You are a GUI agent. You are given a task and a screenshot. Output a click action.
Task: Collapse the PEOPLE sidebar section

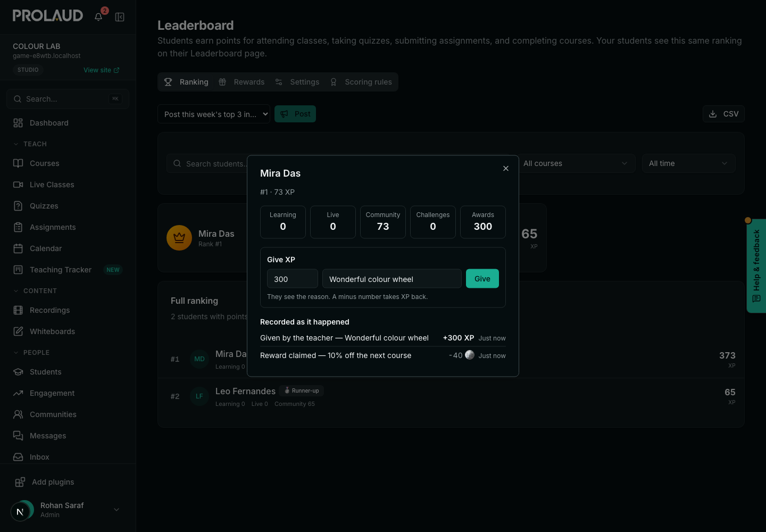[x=31, y=353]
